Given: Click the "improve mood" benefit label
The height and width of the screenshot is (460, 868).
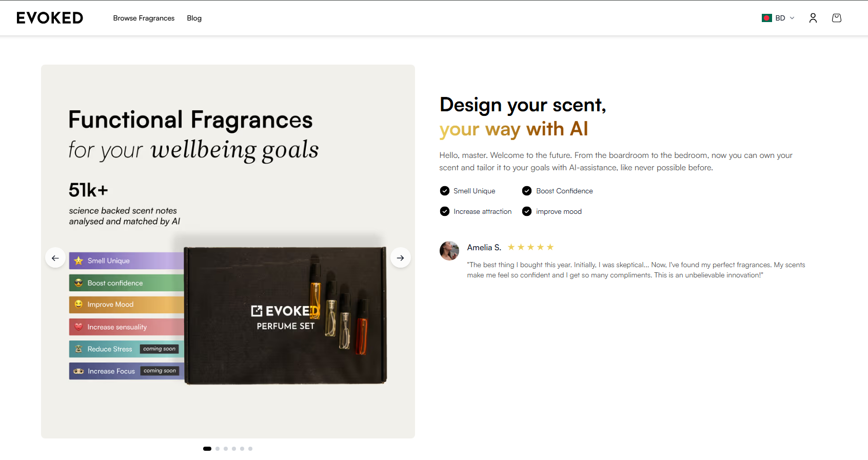Looking at the screenshot, I should pos(559,211).
